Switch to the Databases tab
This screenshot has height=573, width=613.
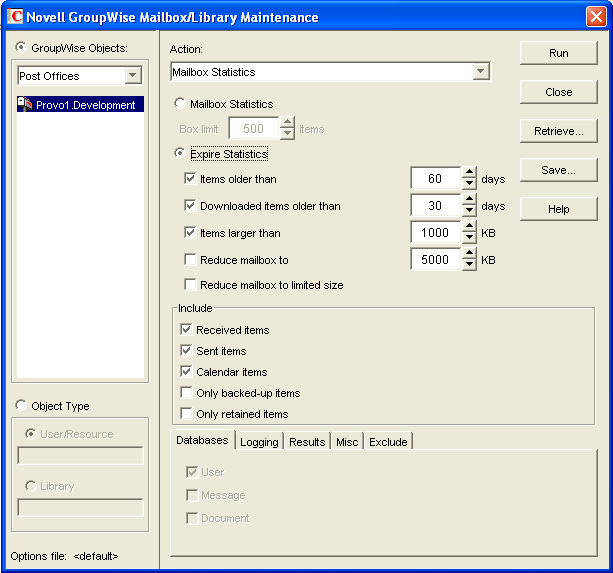pos(203,440)
